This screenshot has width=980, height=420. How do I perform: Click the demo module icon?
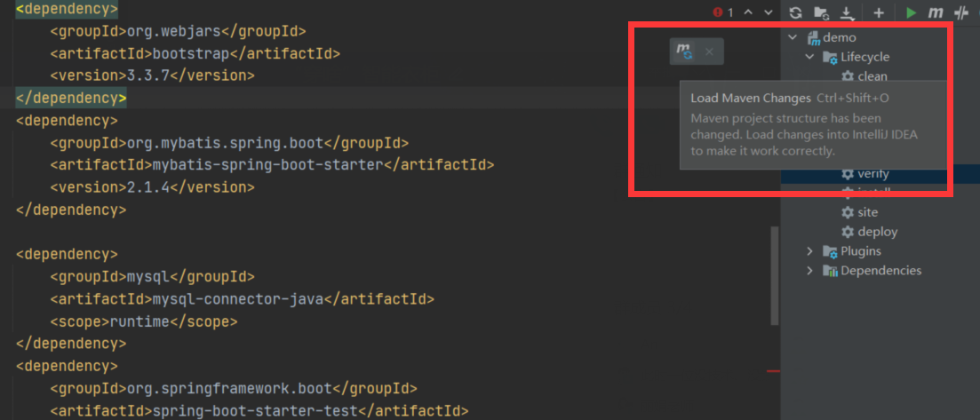tap(813, 38)
